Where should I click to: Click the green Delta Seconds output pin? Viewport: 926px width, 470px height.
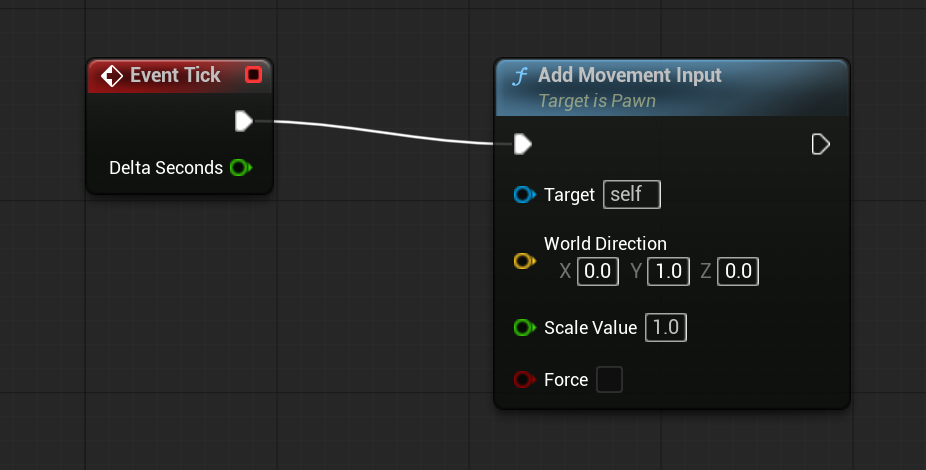click(x=241, y=168)
